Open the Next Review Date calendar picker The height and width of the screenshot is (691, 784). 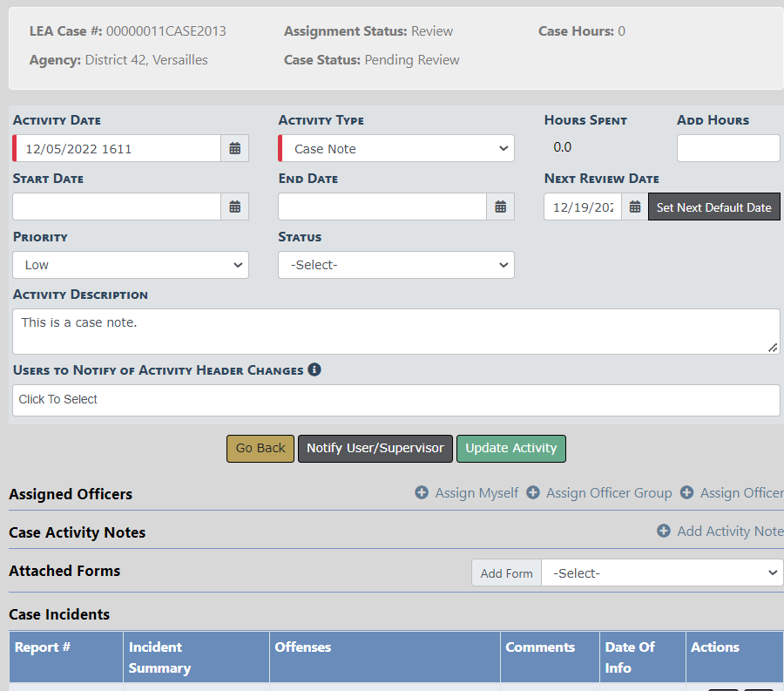pyautogui.click(x=635, y=207)
